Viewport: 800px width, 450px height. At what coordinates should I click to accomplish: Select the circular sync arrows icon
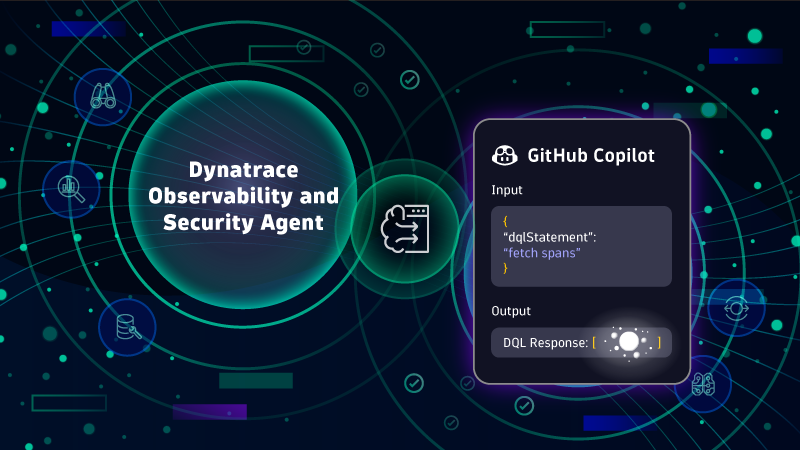[x=736, y=307]
